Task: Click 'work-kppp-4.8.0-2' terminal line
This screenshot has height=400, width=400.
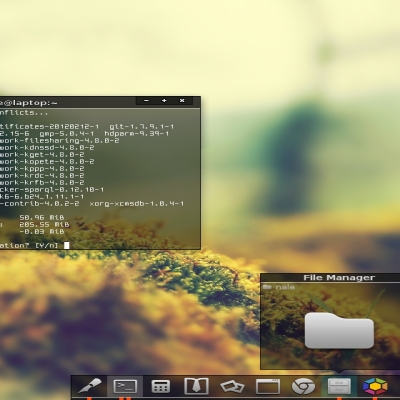Action: click(42, 169)
